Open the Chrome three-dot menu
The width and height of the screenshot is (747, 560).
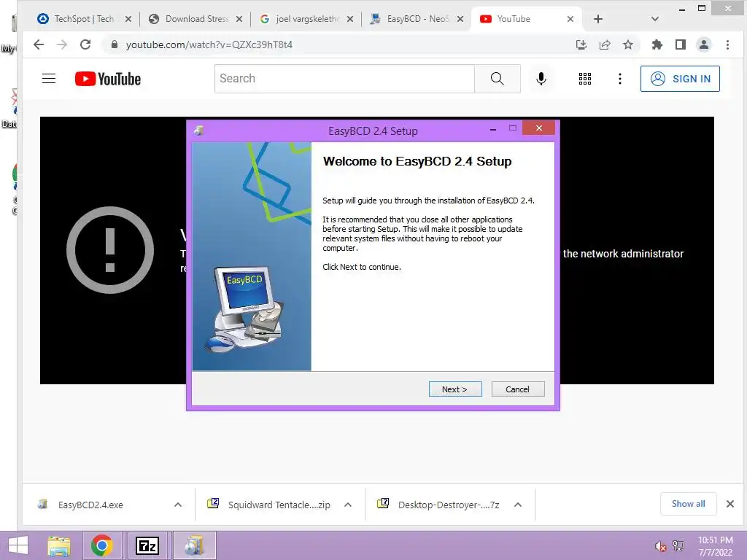tap(727, 44)
